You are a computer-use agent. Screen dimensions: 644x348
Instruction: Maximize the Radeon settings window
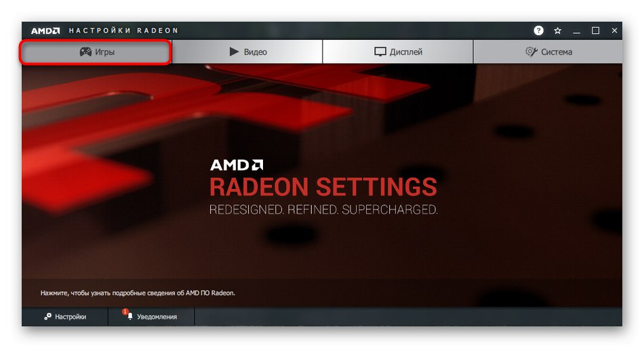point(596,30)
